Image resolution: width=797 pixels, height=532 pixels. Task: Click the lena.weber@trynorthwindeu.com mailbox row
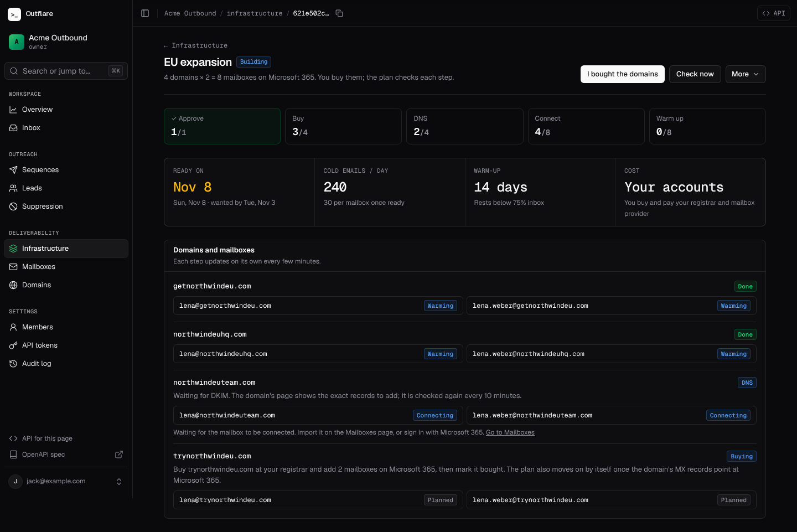coord(612,500)
